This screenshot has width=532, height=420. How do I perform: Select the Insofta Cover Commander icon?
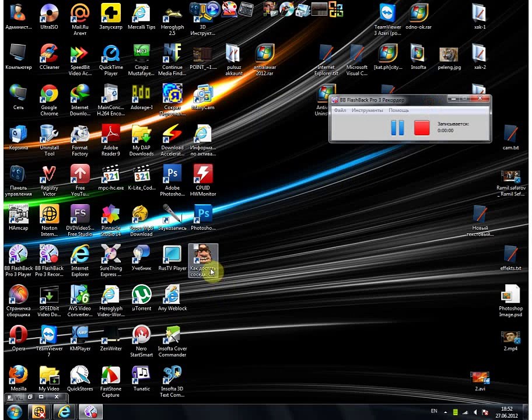pyautogui.click(x=172, y=341)
